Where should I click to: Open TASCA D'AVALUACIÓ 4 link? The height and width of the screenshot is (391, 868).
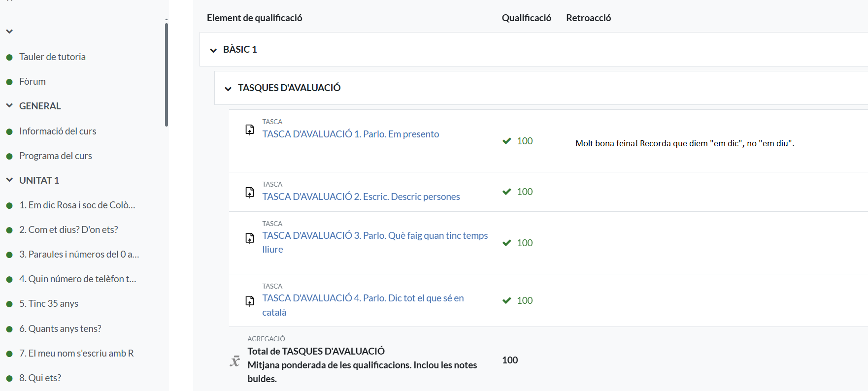coord(363,298)
